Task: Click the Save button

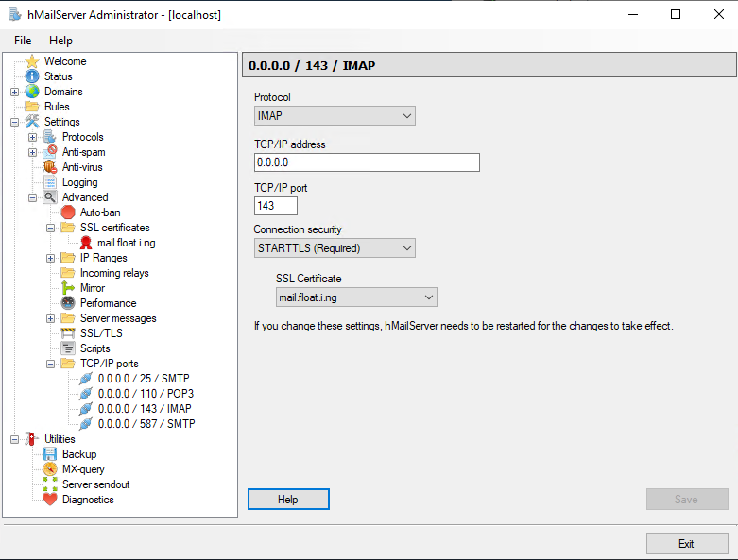Action: [687, 499]
